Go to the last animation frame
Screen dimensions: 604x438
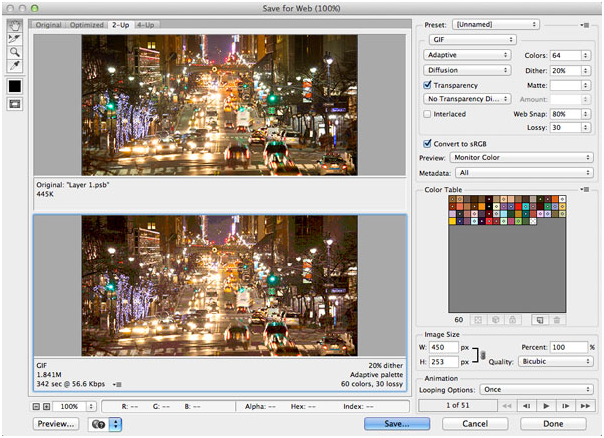tap(587, 404)
